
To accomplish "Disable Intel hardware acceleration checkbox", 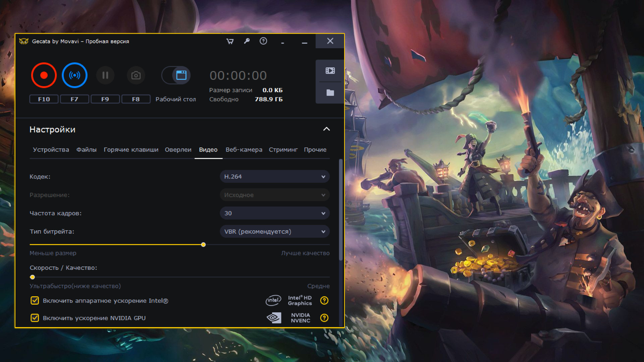I will [35, 301].
